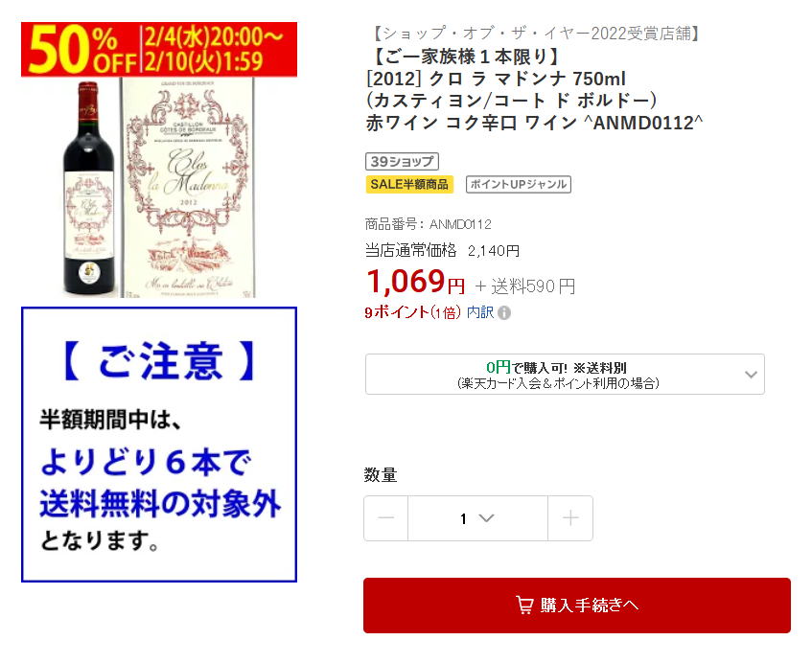Open the quantity dropdown showing 1
This screenshot has width=812, height=663.
click(477, 518)
